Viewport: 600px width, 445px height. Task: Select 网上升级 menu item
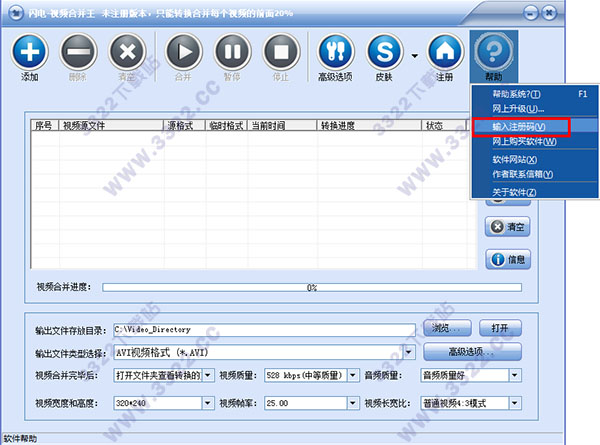click(518, 108)
